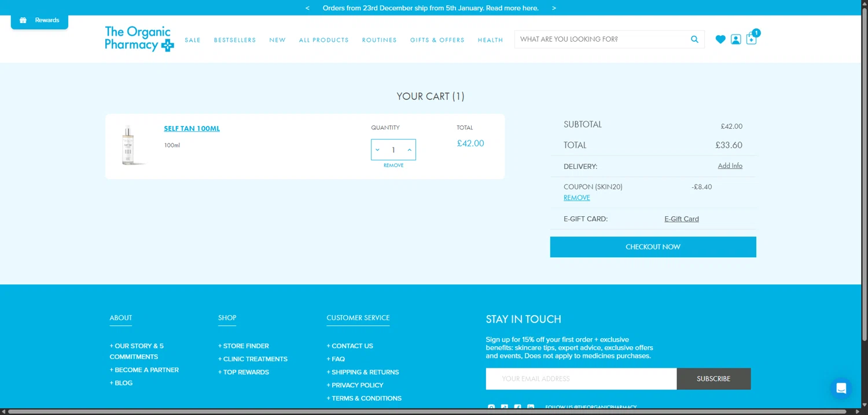Decrease Self Tan quantity
This screenshot has height=415, width=868.
click(377, 150)
